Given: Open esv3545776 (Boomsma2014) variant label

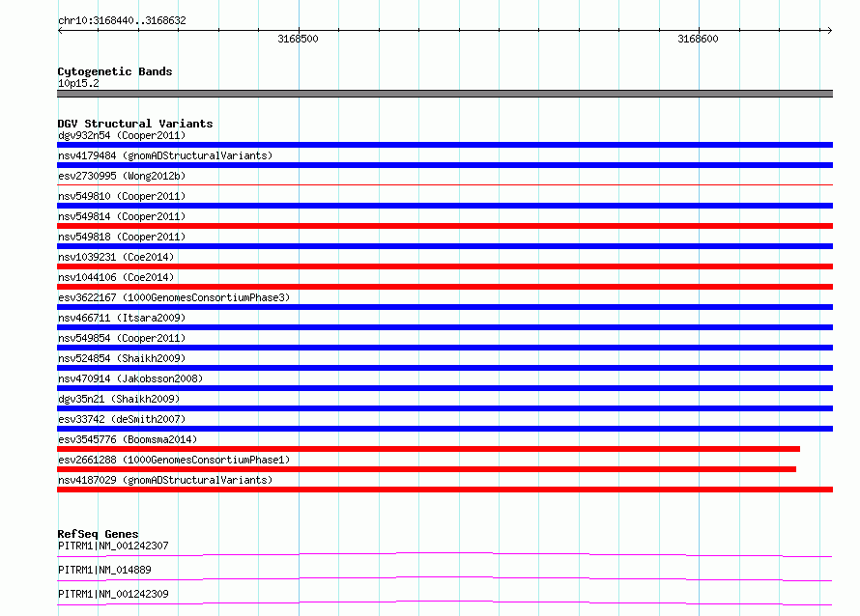Looking at the screenshot, I should (x=128, y=439).
